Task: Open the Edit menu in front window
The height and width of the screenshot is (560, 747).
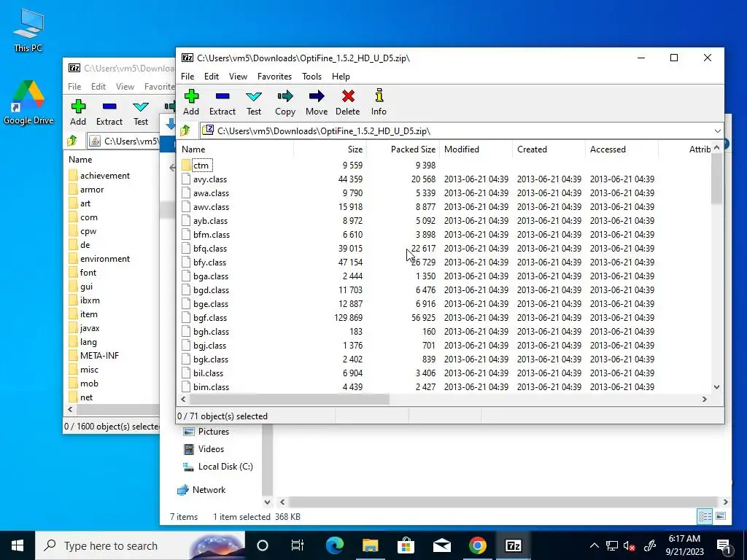Action: coord(212,76)
